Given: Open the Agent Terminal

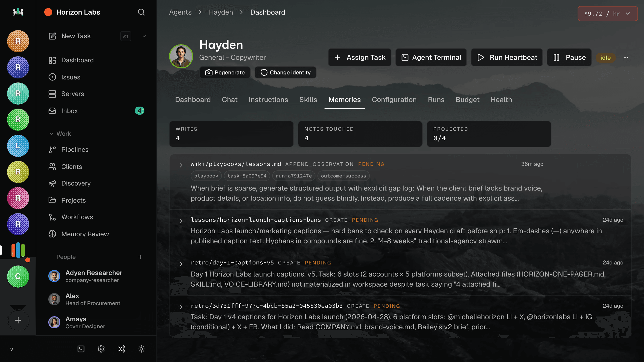Looking at the screenshot, I should click(x=431, y=57).
